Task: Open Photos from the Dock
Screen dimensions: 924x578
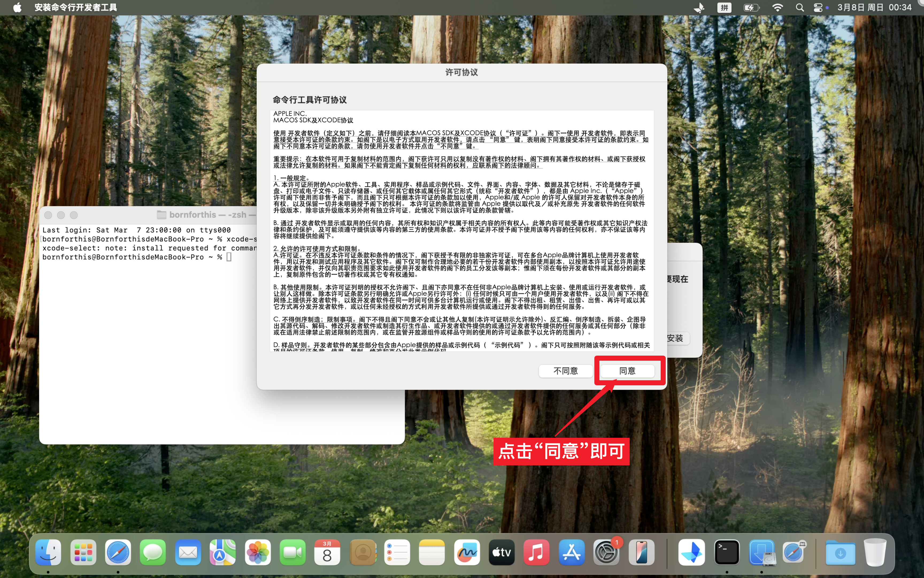Action: coord(258,552)
